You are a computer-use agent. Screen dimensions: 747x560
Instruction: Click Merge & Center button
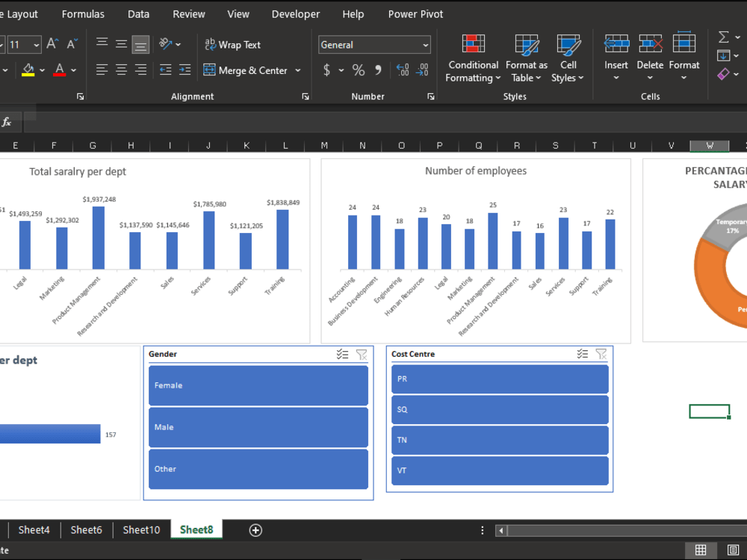pyautogui.click(x=245, y=70)
